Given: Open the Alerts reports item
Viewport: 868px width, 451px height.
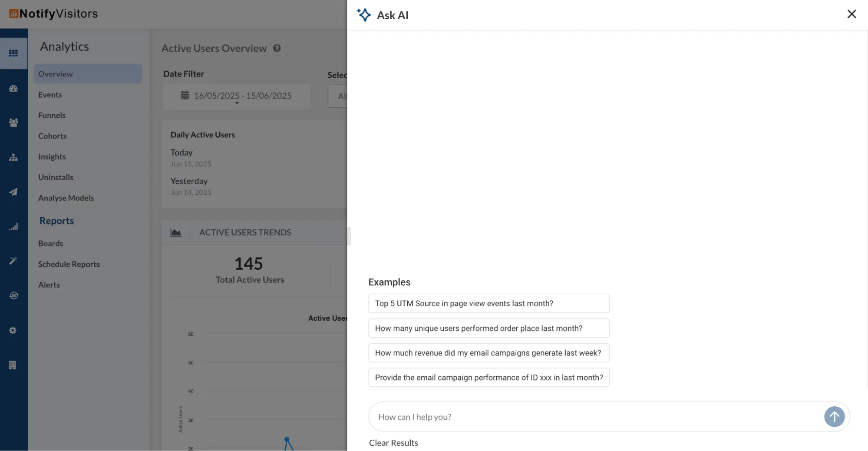Looking at the screenshot, I should pos(49,285).
